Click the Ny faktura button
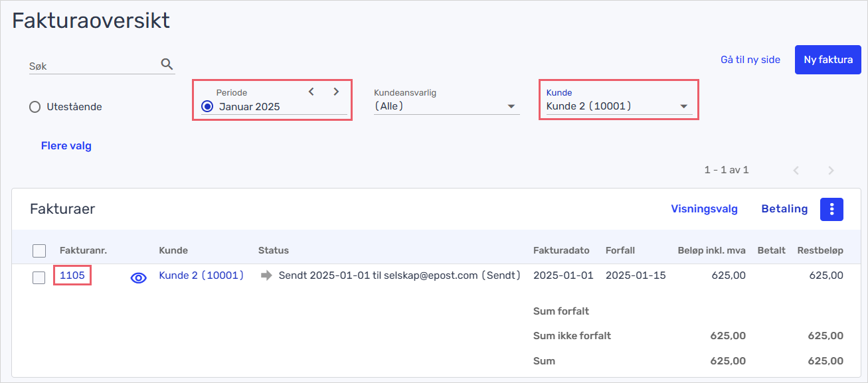The height and width of the screenshot is (383, 868). tap(828, 60)
